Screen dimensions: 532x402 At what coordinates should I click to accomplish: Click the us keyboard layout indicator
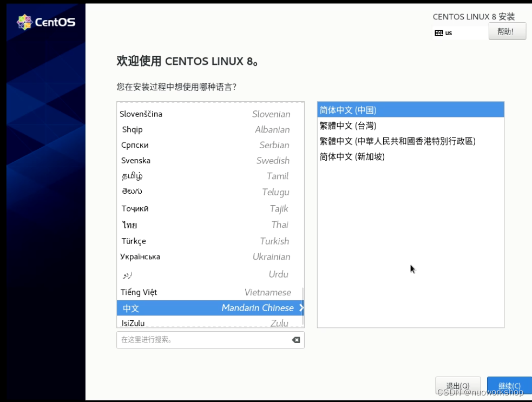pos(449,33)
